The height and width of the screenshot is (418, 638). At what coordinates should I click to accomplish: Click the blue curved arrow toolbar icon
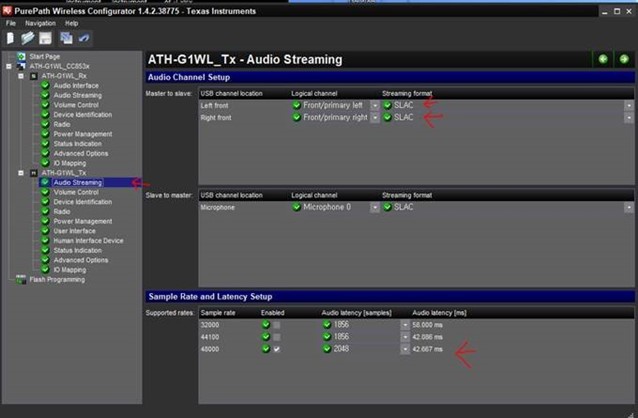pyautogui.click(x=84, y=38)
